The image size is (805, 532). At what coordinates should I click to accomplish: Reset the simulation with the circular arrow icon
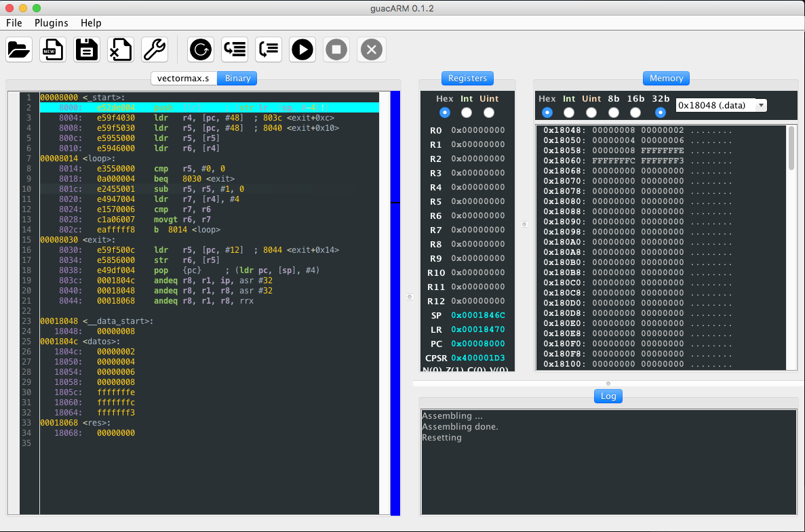[201, 49]
